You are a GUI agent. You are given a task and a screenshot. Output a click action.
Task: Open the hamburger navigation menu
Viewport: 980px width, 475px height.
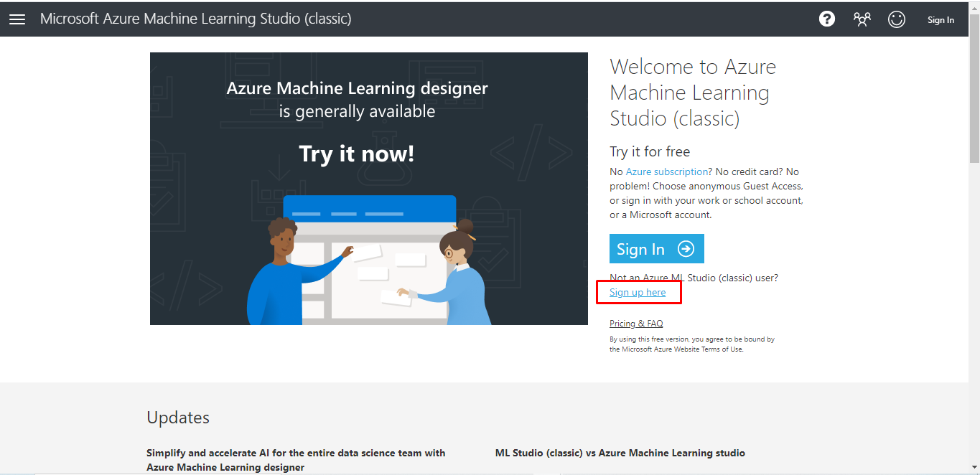[17, 19]
